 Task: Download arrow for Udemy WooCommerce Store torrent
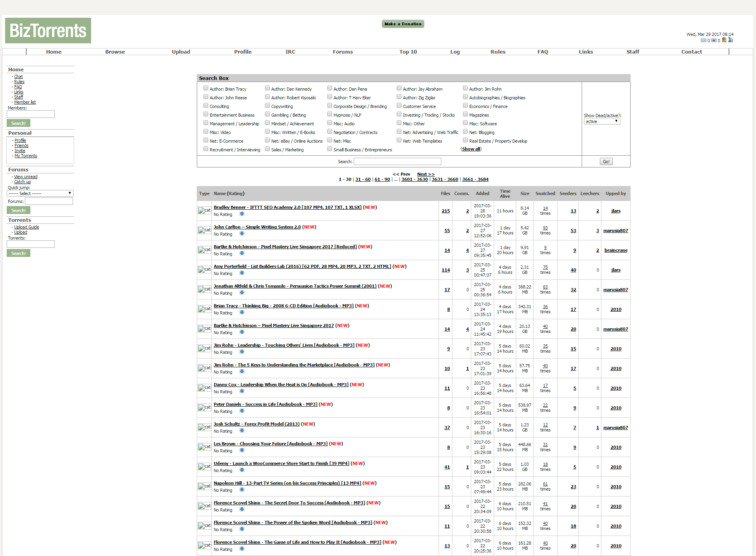(242, 470)
